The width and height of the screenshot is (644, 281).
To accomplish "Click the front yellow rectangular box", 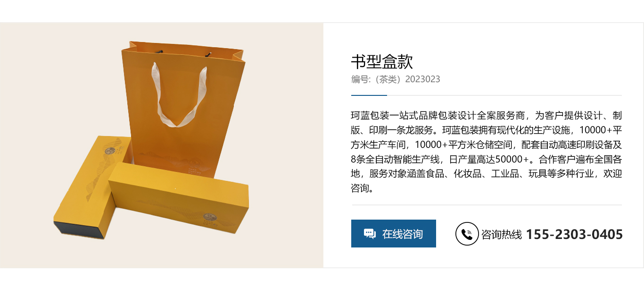I will (x=179, y=203).
